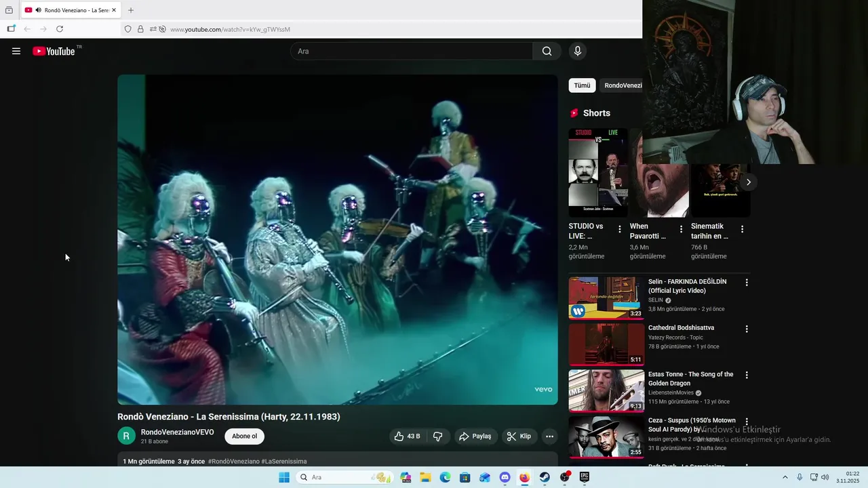Open options for Cathedral Bodhisattva video
The height and width of the screenshot is (488, 868).
click(x=747, y=329)
